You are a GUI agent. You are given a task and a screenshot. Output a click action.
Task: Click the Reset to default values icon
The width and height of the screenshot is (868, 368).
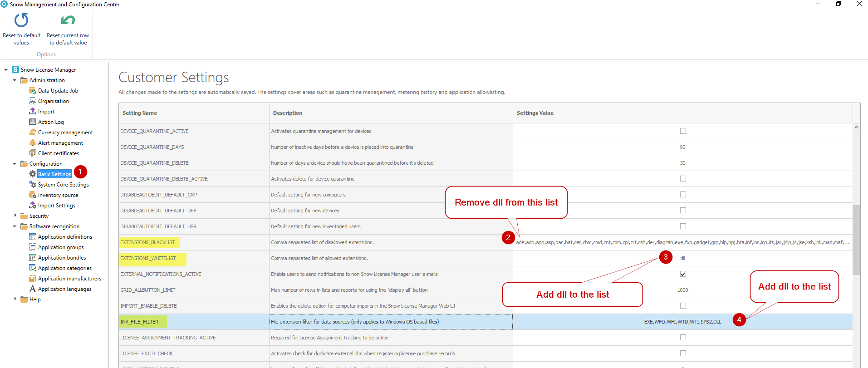tap(21, 20)
